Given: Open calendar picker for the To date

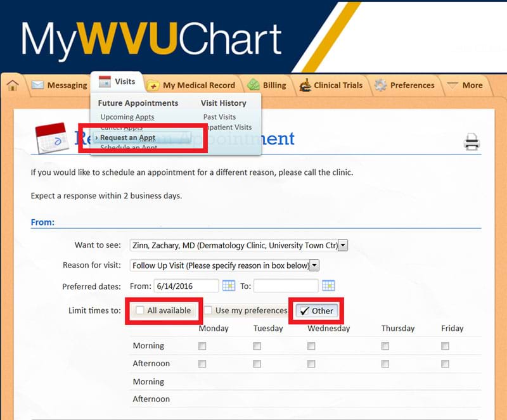Looking at the screenshot, I should pyautogui.click(x=328, y=286).
